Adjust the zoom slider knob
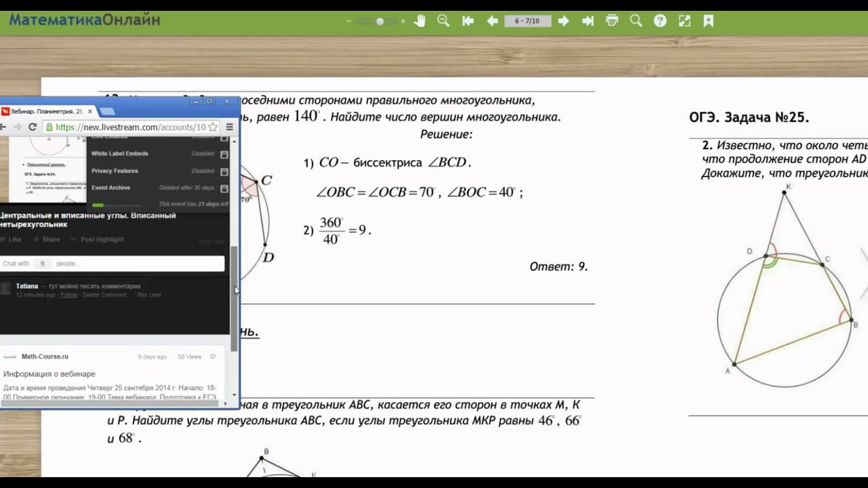Viewport: 868px width, 488px height. pyautogui.click(x=380, y=21)
